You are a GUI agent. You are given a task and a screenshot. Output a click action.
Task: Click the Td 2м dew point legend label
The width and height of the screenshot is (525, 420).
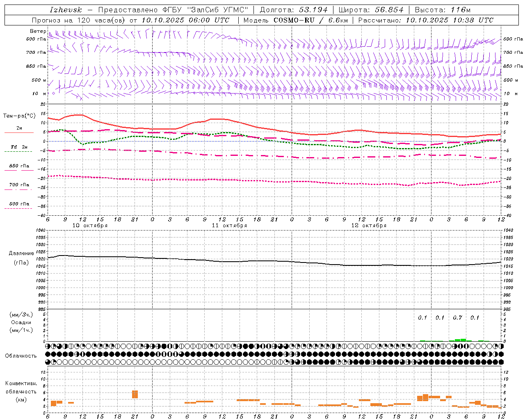point(19,147)
